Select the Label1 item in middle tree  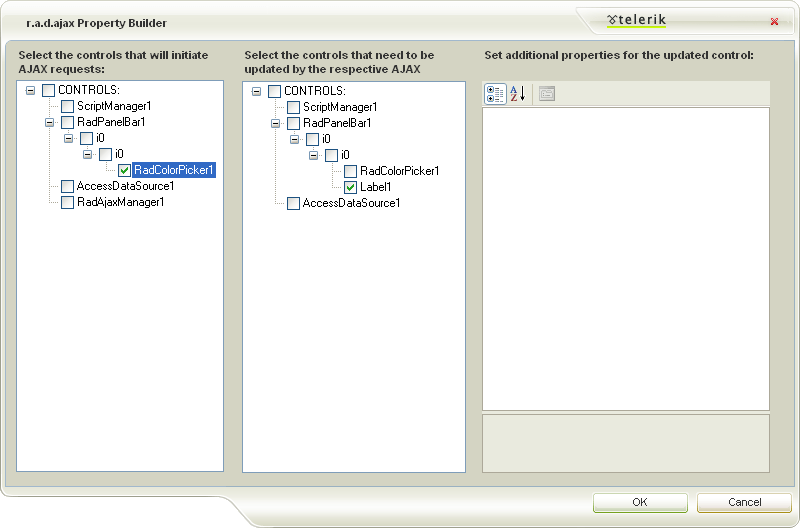[x=375, y=187]
